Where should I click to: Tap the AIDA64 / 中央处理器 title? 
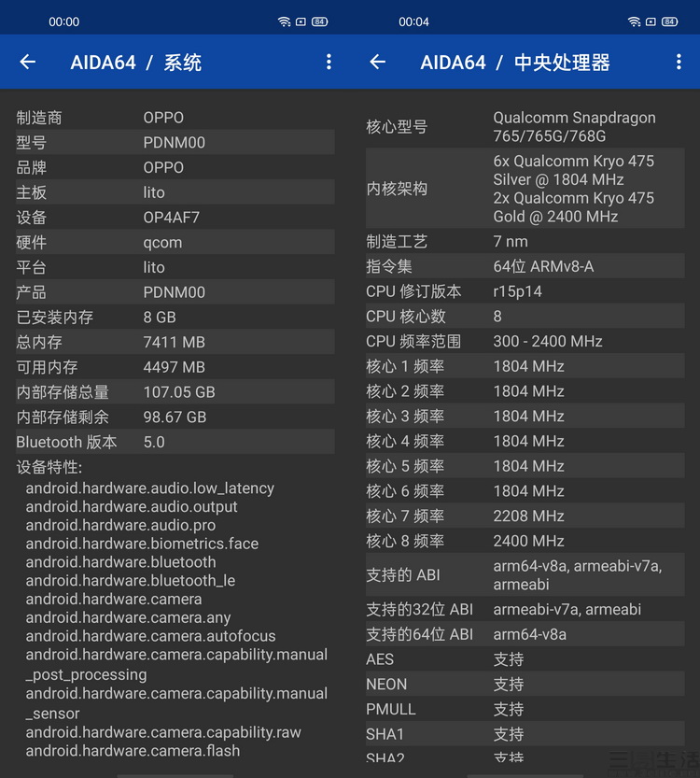tap(514, 63)
